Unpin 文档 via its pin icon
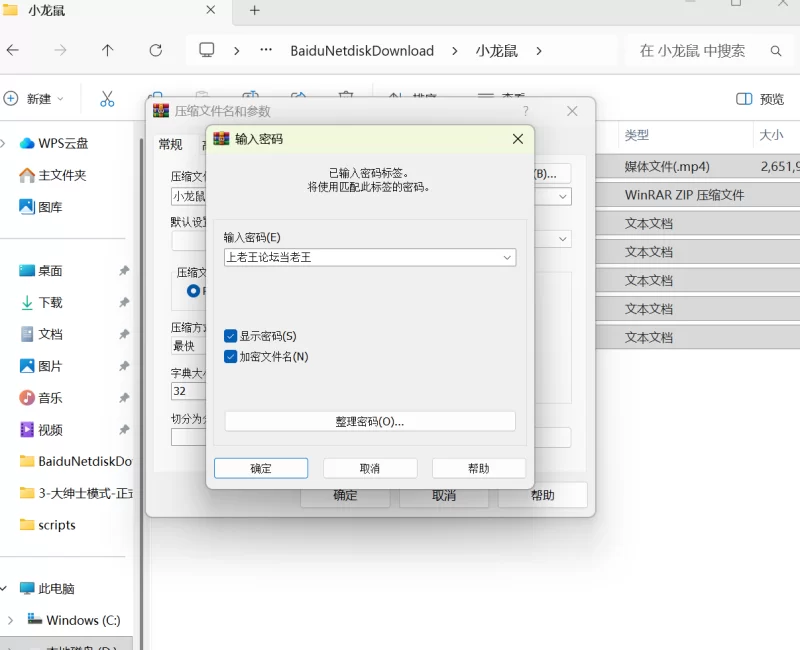 click(124, 334)
